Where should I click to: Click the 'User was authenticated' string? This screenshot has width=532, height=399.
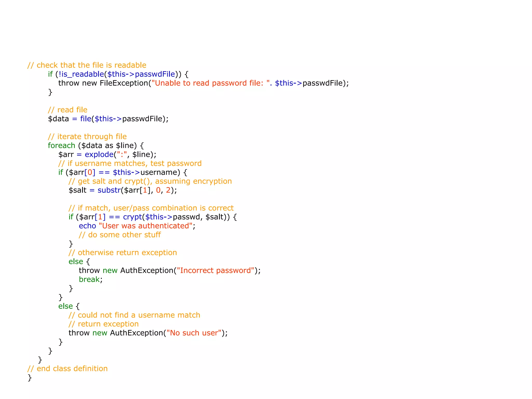point(146,226)
